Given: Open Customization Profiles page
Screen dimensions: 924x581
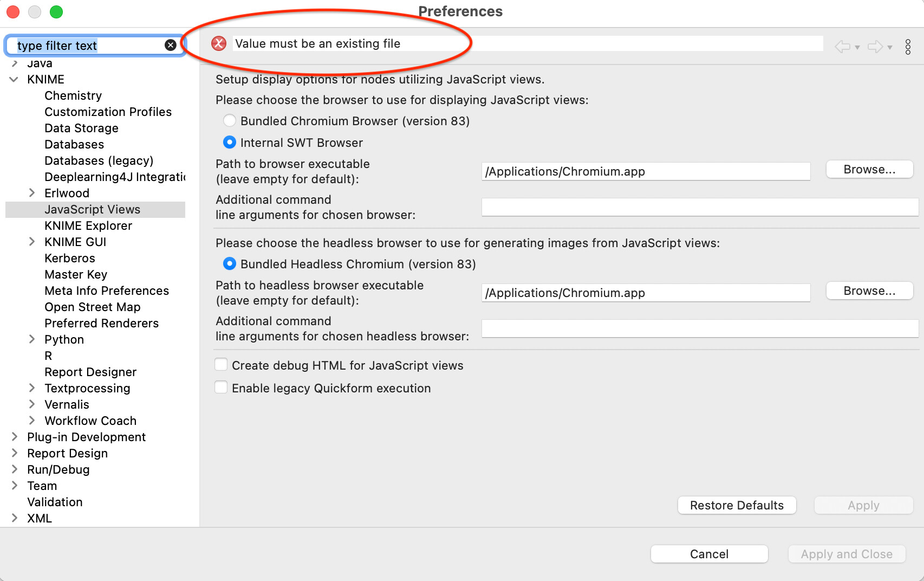Looking at the screenshot, I should 108,112.
